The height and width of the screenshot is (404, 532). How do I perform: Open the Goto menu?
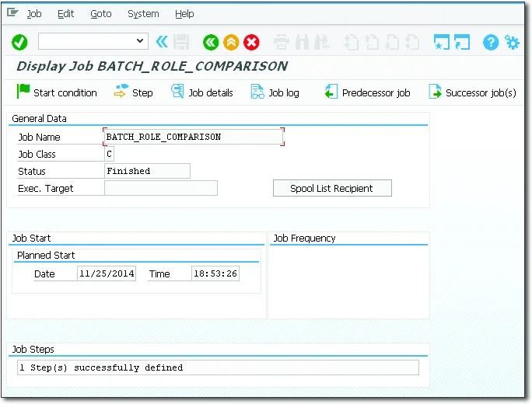(x=101, y=13)
